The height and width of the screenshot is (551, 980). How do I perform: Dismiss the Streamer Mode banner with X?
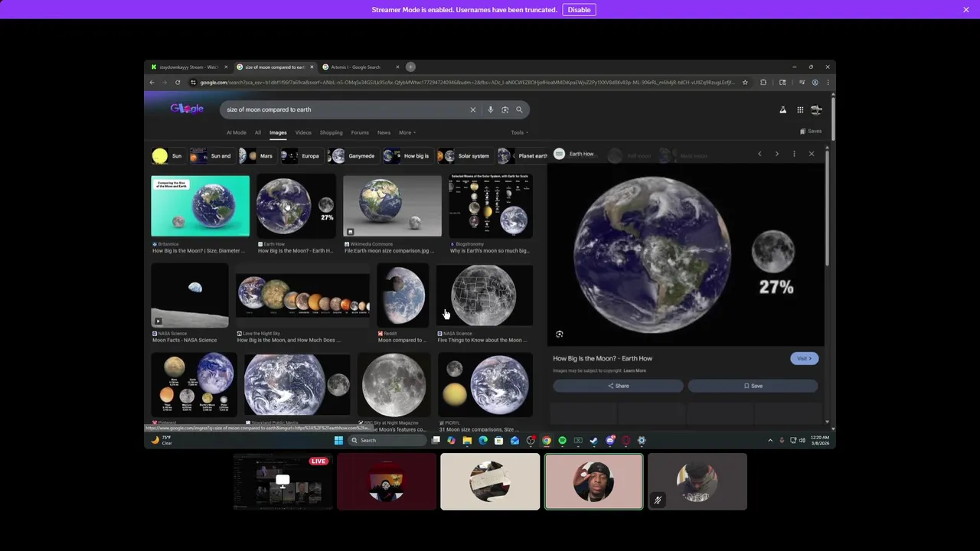point(966,10)
